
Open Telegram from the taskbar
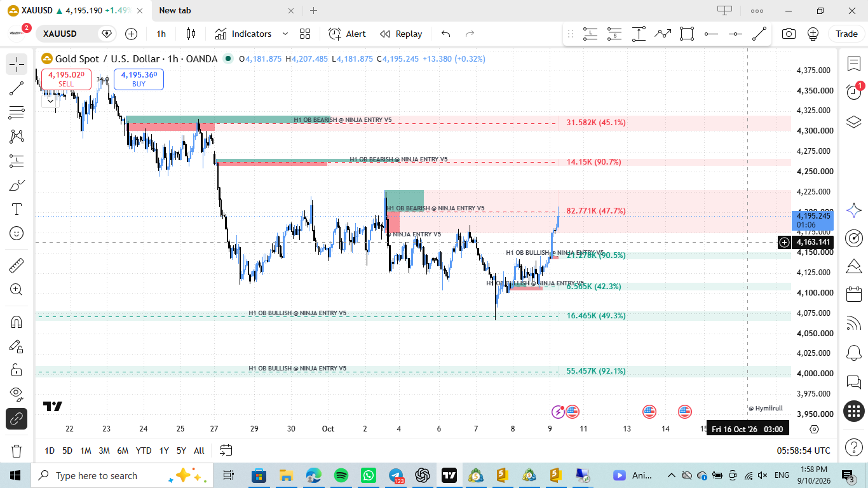pyautogui.click(x=396, y=475)
